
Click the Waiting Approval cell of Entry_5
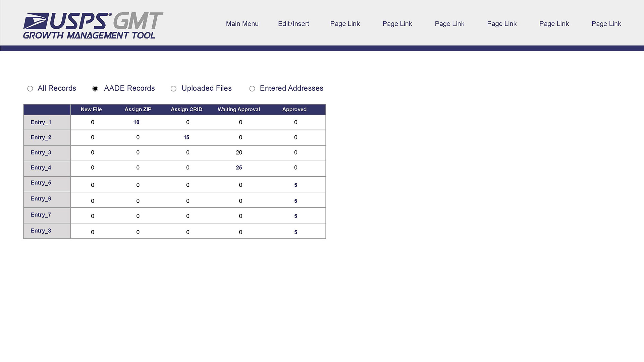(240, 185)
